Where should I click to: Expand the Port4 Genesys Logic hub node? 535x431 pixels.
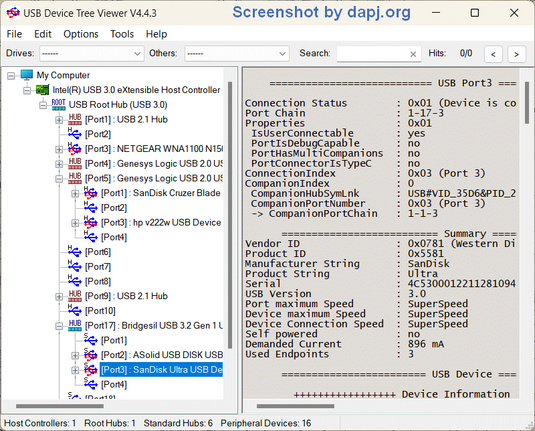tap(59, 164)
